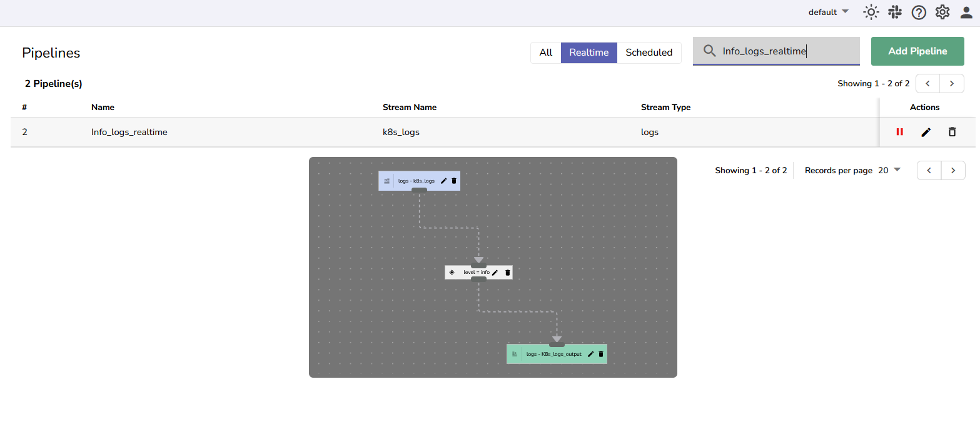Open settings via the gear icon
This screenshot has width=980, height=429.
(x=942, y=13)
